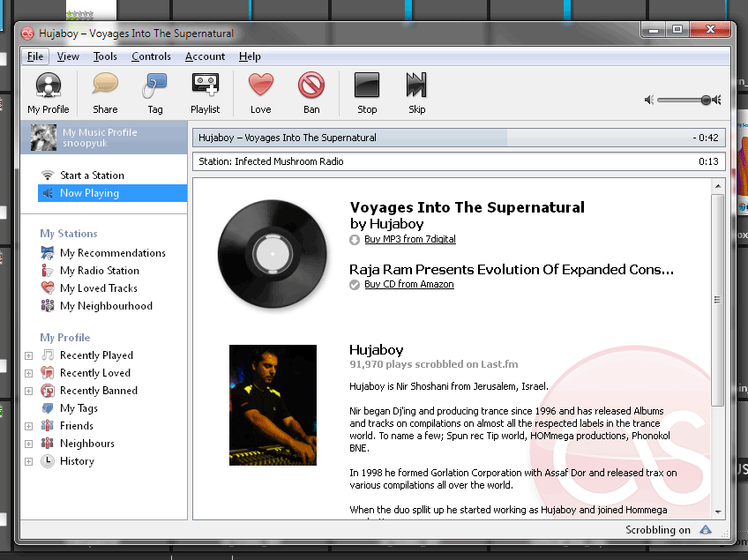748x560 pixels.
Task: Open My Music Profile header
Action: tap(104, 138)
